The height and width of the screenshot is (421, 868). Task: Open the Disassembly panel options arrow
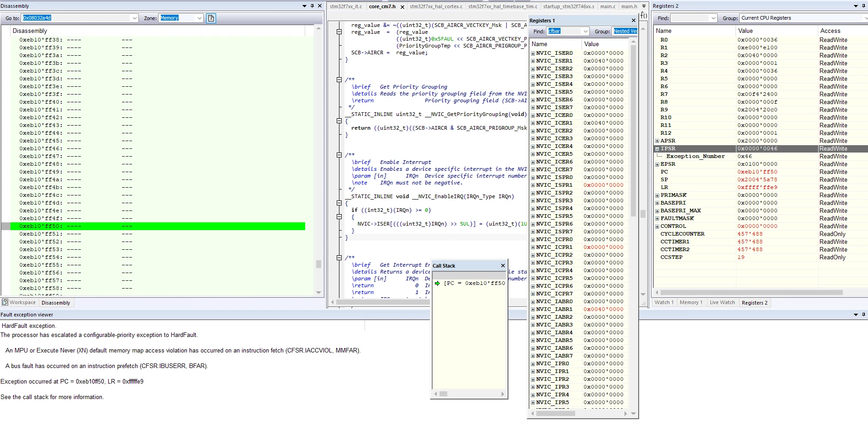305,6
